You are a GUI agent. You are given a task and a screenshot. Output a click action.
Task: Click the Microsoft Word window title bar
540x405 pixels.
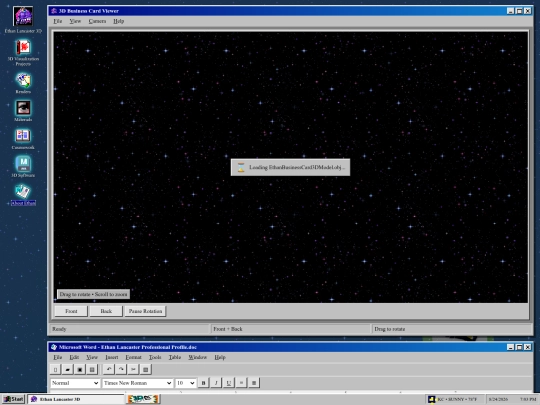click(x=291, y=347)
